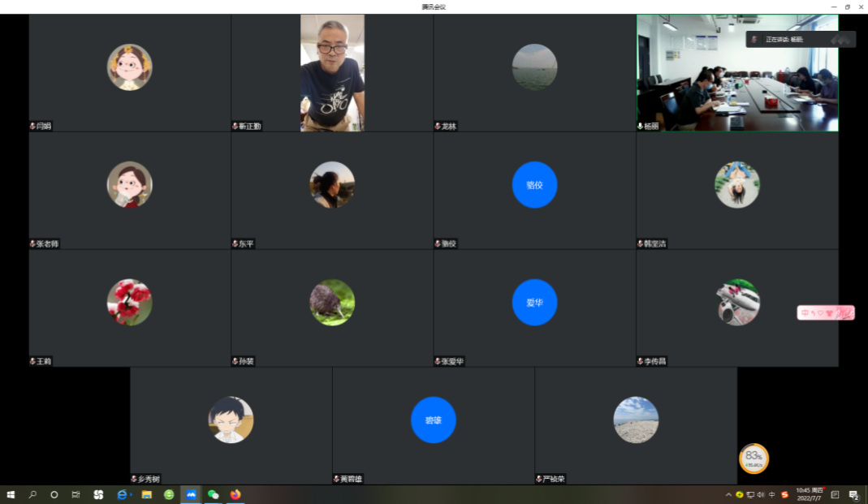Open the notification center with 2 alerts

[x=854, y=494]
